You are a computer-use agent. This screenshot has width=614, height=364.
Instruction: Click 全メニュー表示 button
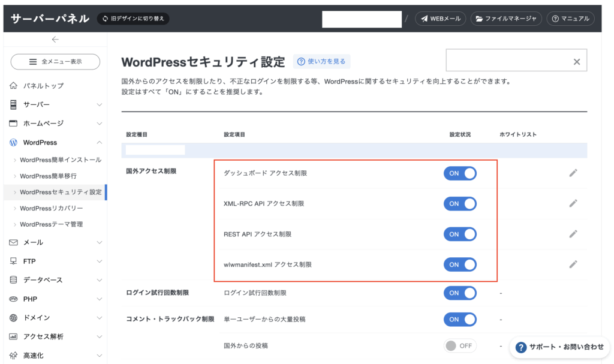(55, 62)
